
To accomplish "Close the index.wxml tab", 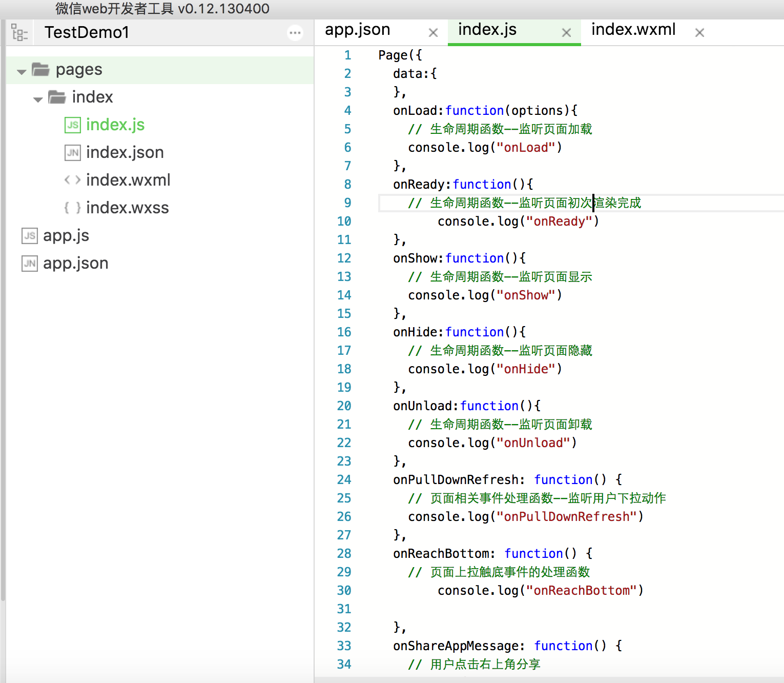I will click(x=699, y=33).
